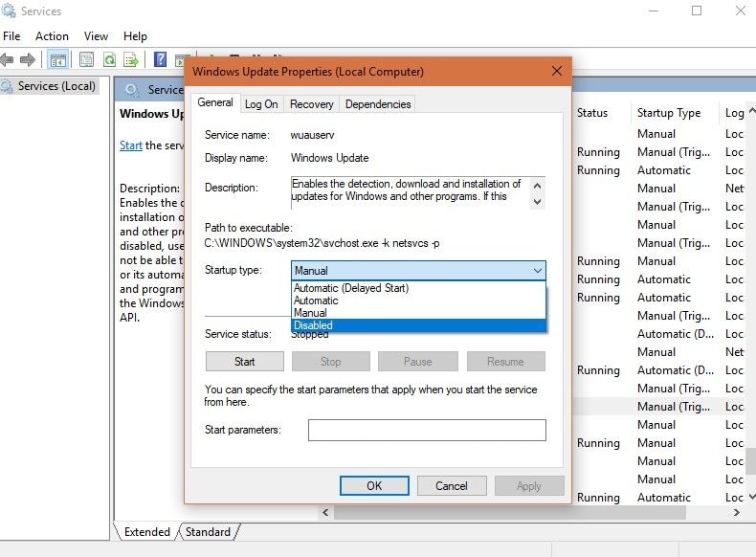This screenshot has width=756, height=557.
Task: Collapse the Startup type combo box arrow
Action: 538,271
